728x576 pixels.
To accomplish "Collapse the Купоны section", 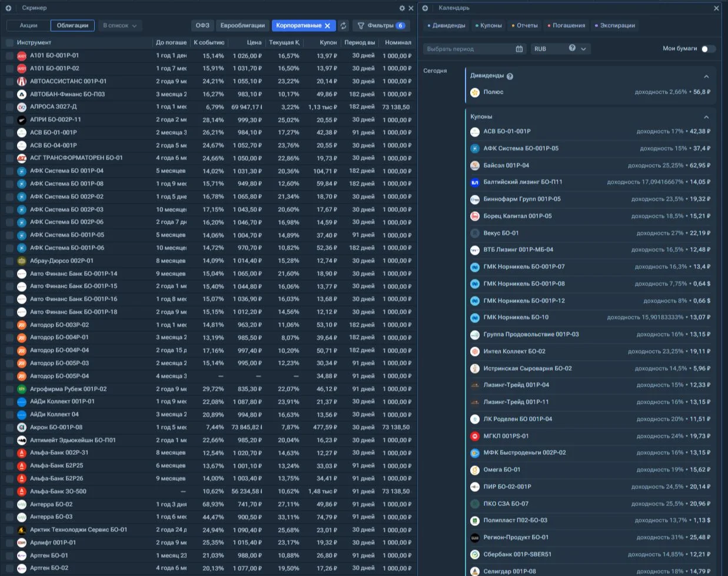I will 706,117.
